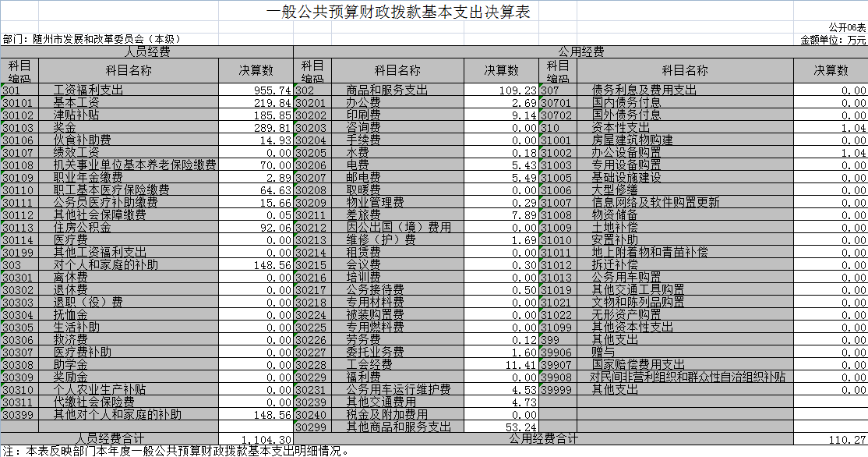
Task: Click the 公用经费 section header
Action: [580, 51]
